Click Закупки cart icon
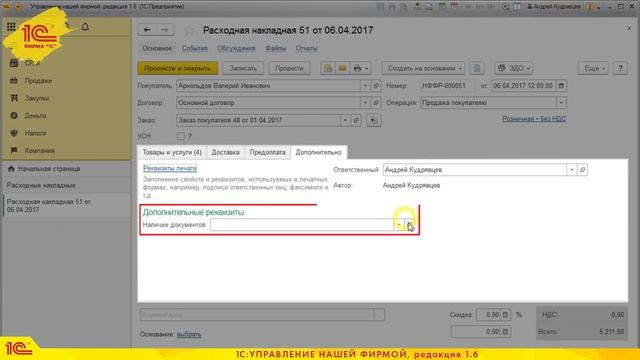The image size is (640, 360). pyautogui.click(x=14, y=98)
